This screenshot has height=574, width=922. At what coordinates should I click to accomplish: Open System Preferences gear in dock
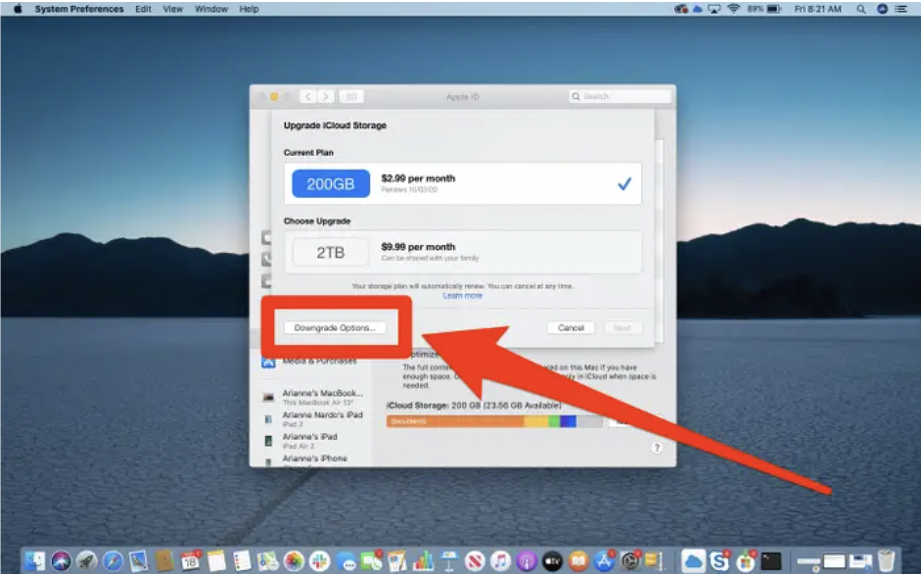[630, 561]
